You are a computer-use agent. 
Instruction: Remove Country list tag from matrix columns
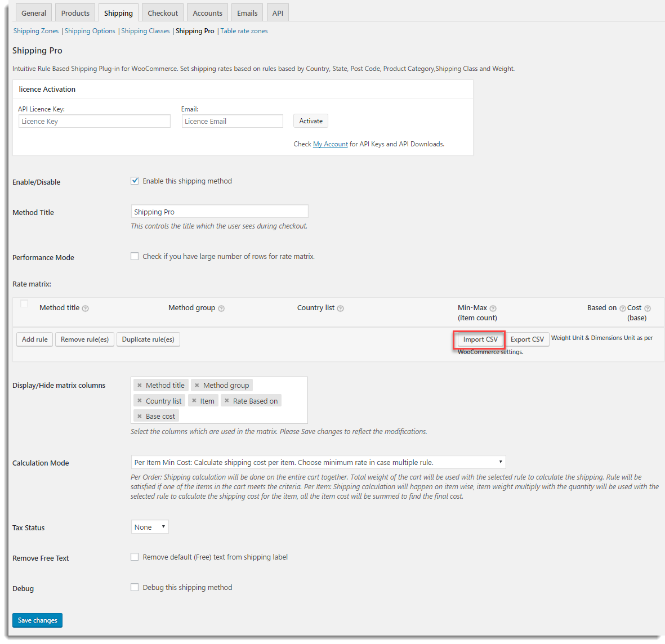coord(140,401)
